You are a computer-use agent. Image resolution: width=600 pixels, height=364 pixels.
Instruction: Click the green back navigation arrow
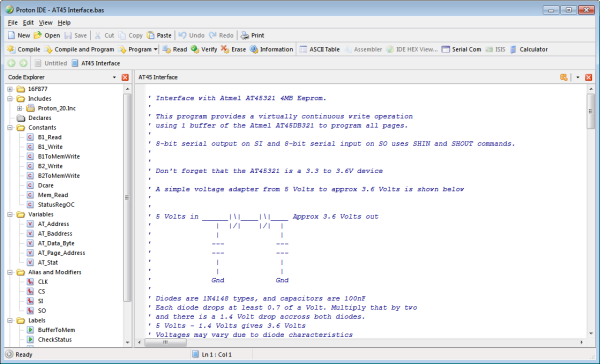(x=11, y=63)
